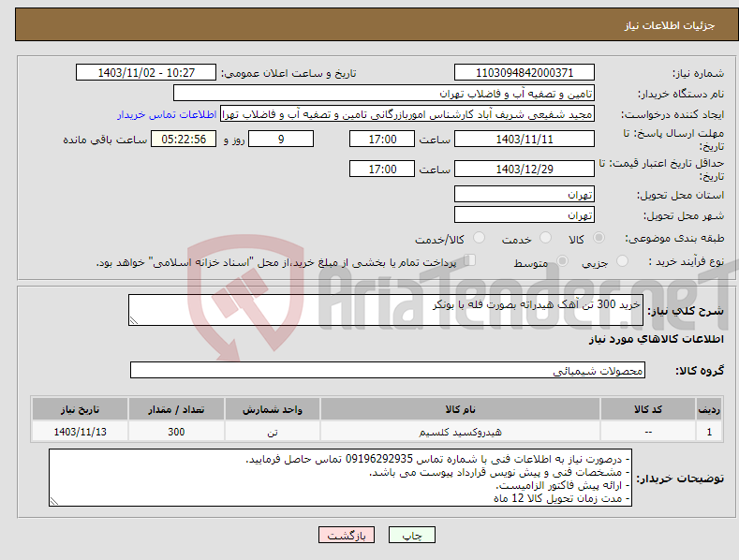Click the هیدروکسید کلسیم table cell
This screenshot has height=560, width=739.
point(460,432)
